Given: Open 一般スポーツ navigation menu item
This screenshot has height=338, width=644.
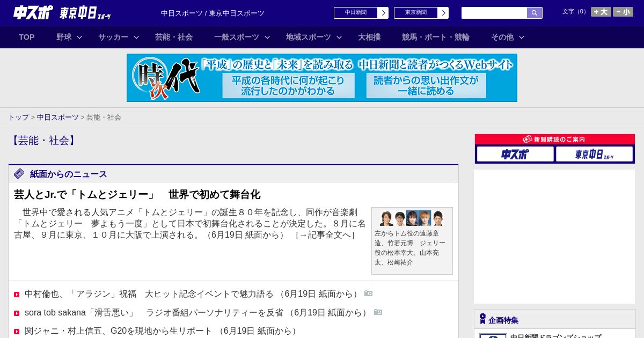Looking at the screenshot, I should tap(237, 37).
